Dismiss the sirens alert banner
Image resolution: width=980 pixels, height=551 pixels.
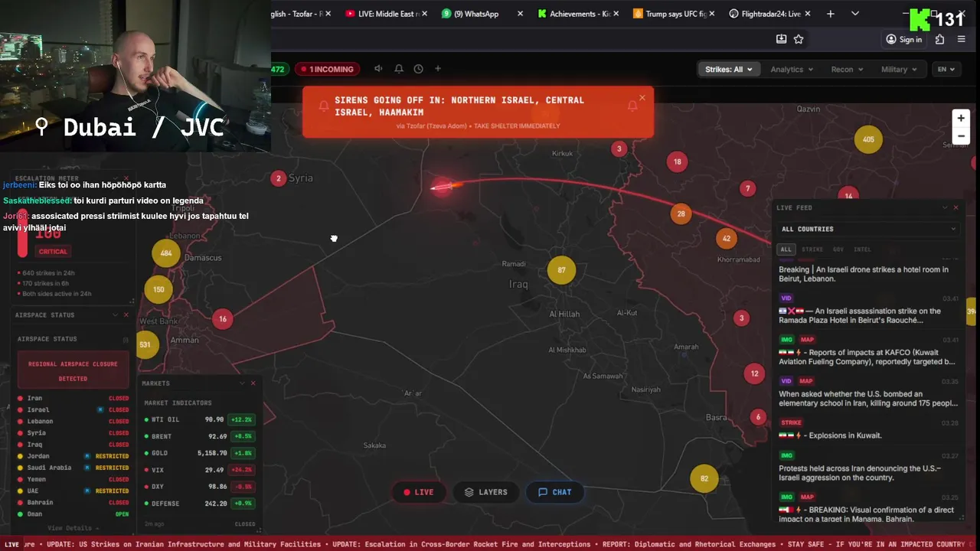pyautogui.click(x=642, y=97)
